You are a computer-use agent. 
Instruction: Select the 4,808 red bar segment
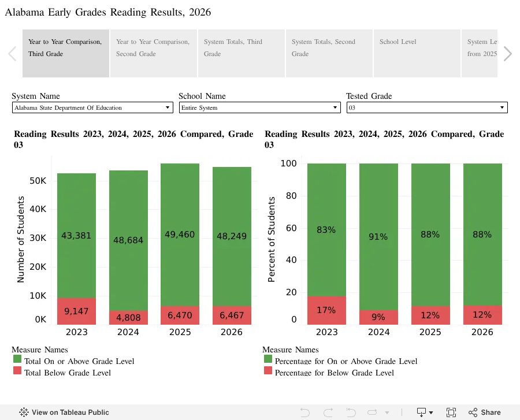(x=128, y=318)
